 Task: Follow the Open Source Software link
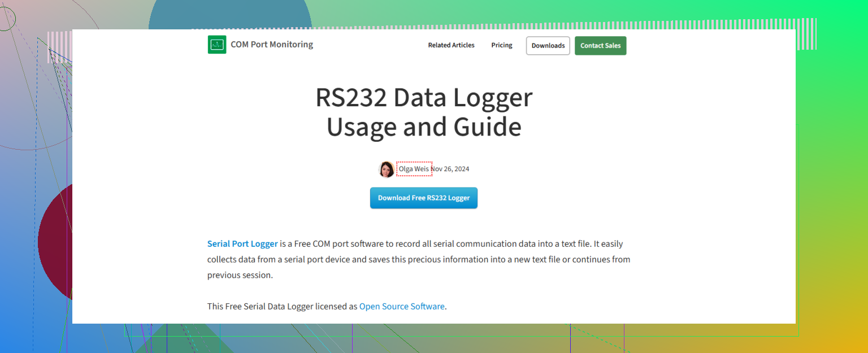tap(402, 307)
